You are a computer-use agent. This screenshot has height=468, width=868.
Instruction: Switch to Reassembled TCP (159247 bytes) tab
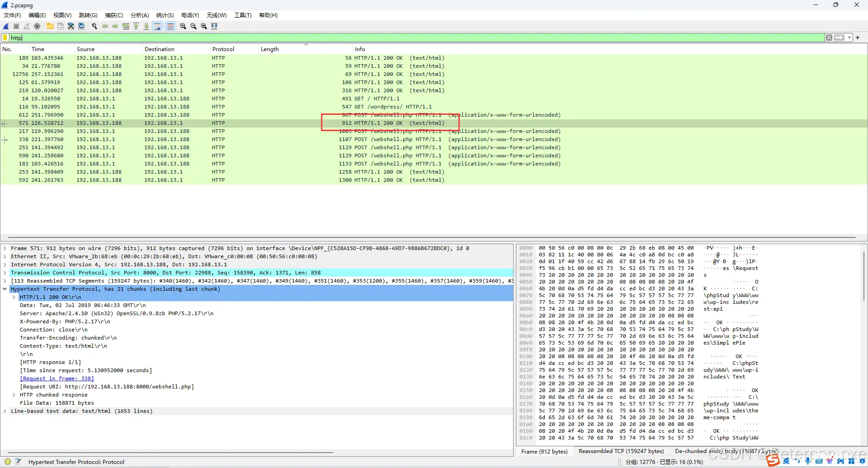pyautogui.click(x=621, y=451)
